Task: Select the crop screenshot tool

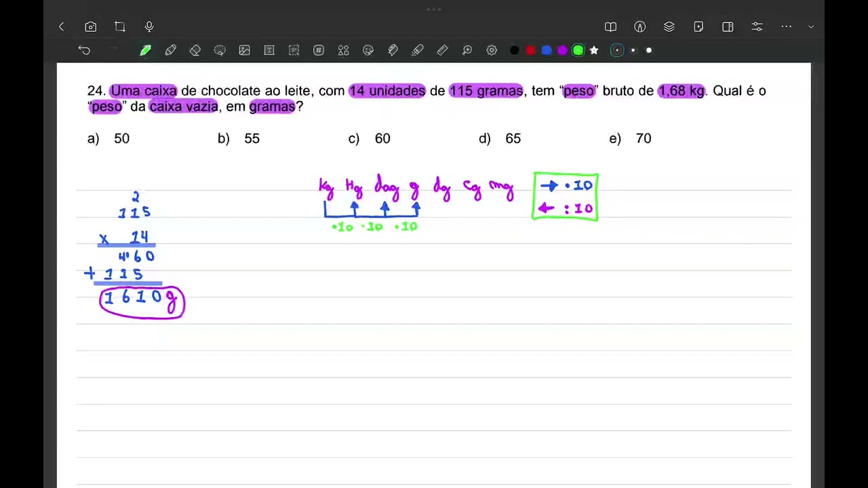Action: [120, 27]
